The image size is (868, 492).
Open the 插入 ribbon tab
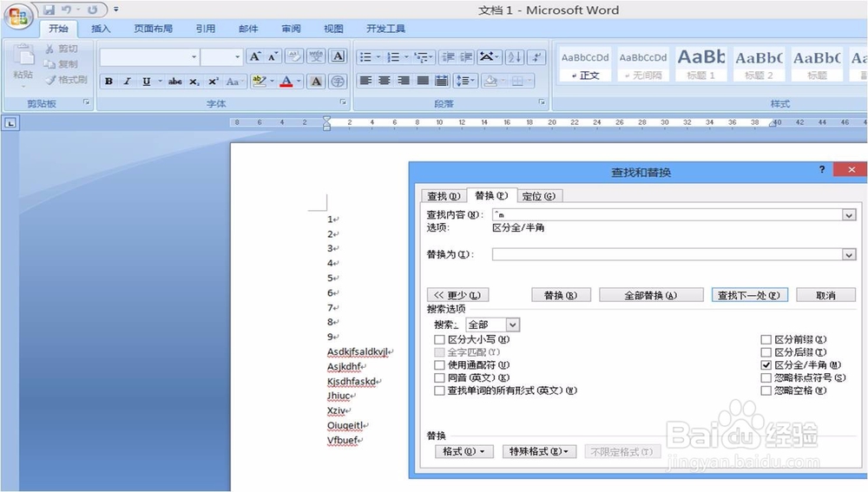point(101,29)
